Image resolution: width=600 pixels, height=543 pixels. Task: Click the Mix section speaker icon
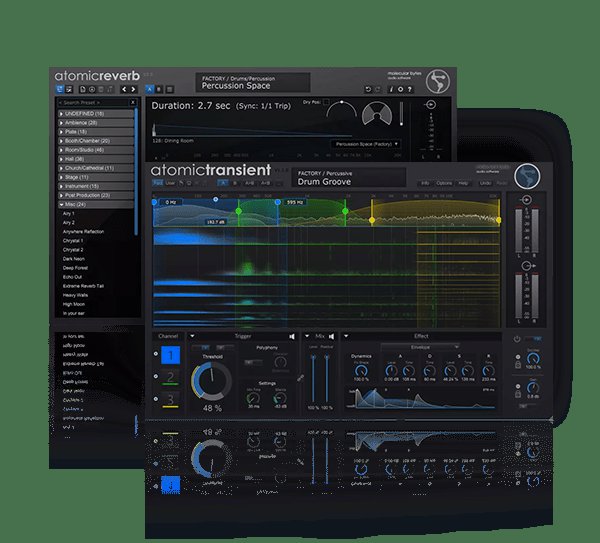tap(331, 336)
